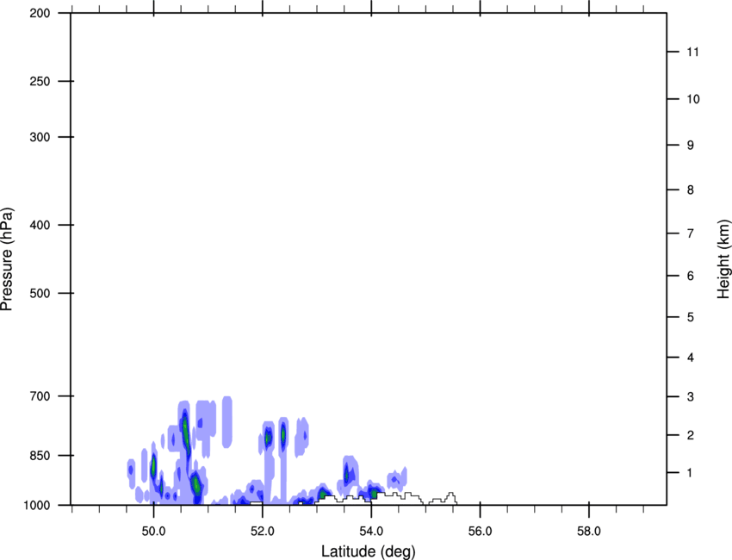Click the 'Latitude (deg)' axis title
732x560 pixels.
[369, 551]
